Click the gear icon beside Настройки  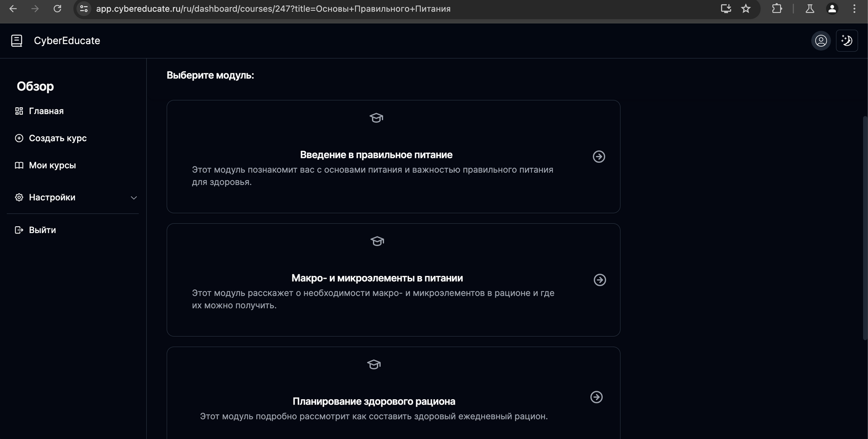point(19,197)
